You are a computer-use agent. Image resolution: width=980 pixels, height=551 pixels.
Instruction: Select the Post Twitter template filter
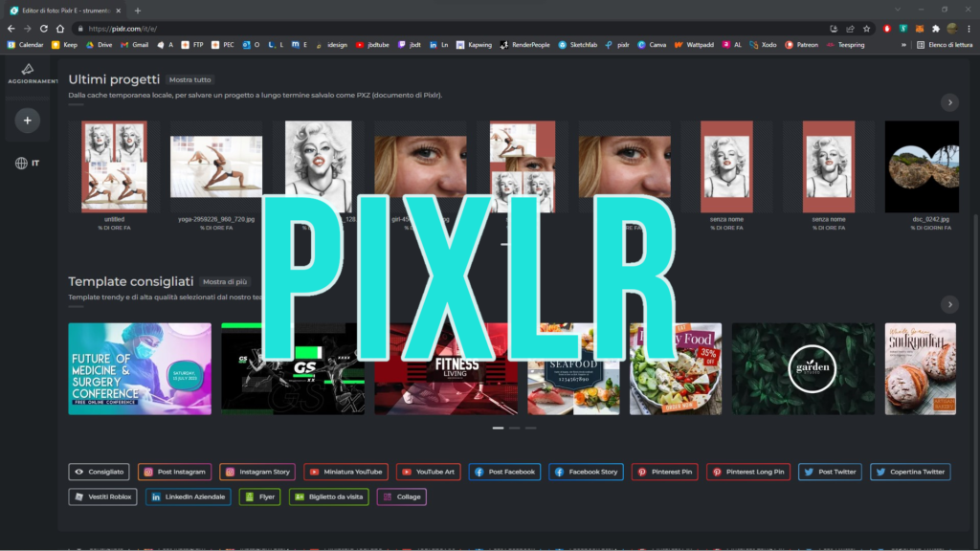tap(830, 472)
